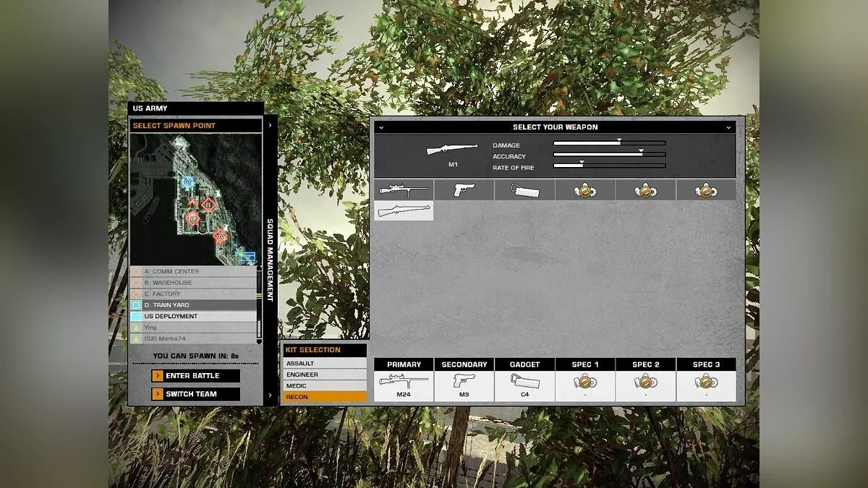Select the C4 gadget icon in category row
Viewport: 868px width, 488px height.
(x=525, y=190)
